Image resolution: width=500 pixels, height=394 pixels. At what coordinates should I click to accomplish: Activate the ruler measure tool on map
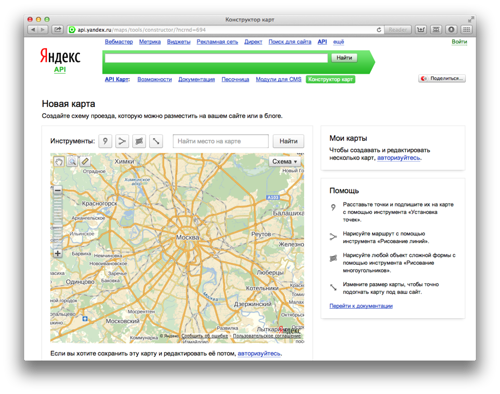click(85, 162)
